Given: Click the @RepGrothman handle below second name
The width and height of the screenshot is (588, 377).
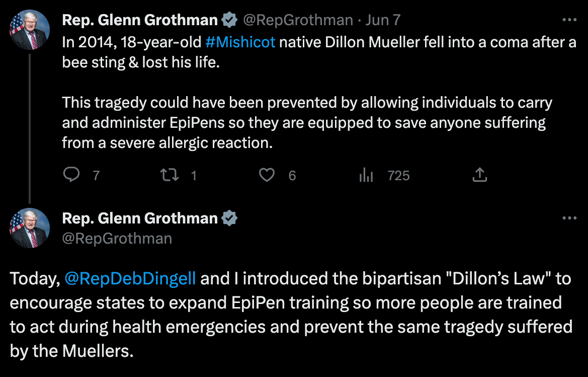Looking at the screenshot, I should coord(117,238).
